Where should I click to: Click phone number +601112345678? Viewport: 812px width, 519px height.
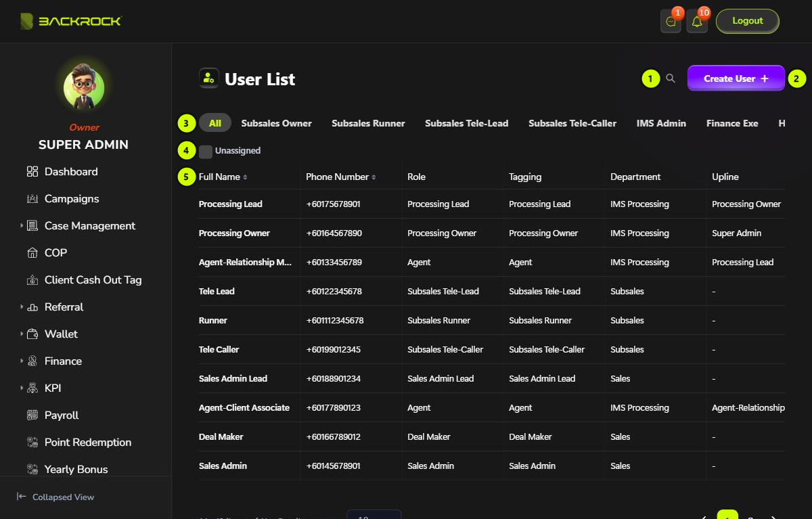pos(335,321)
